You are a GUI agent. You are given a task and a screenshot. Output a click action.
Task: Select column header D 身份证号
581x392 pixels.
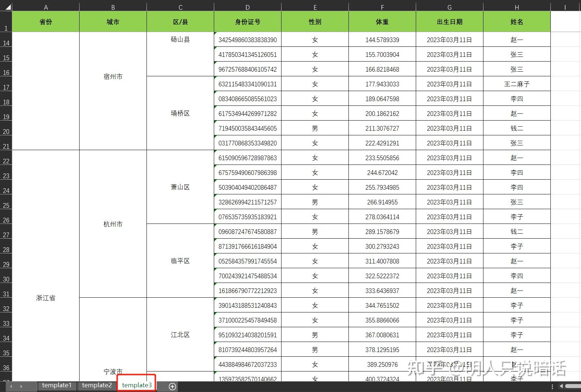(x=247, y=6)
